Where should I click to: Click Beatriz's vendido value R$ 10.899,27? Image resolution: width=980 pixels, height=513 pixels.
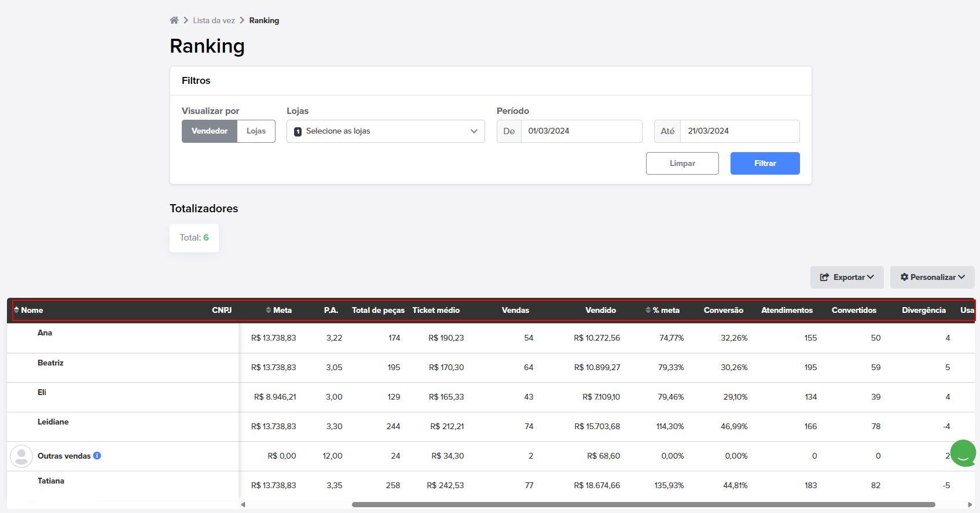(597, 367)
